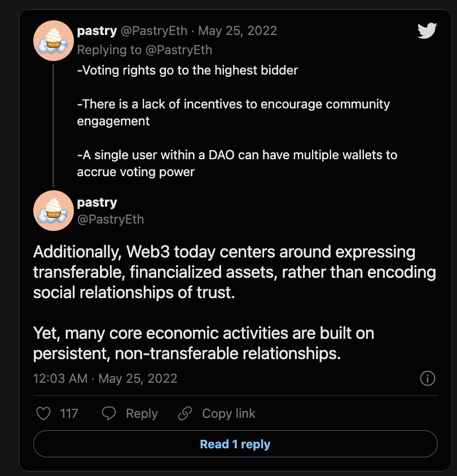The image size is (457, 476).
Task: Click the Twitter bird logo
Action: point(427,30)
